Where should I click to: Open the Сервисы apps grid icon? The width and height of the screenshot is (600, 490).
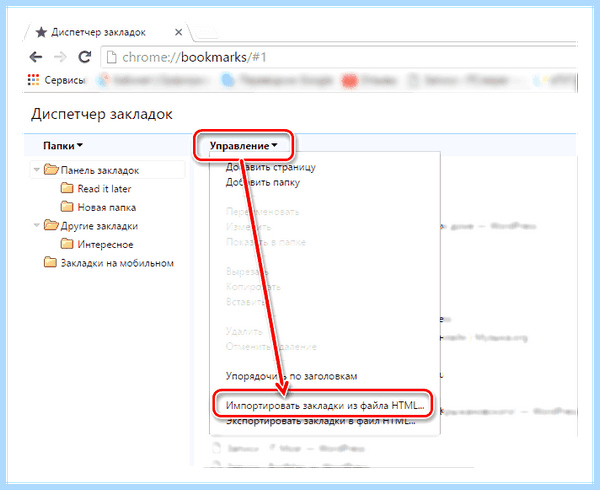tap(33, 80)
